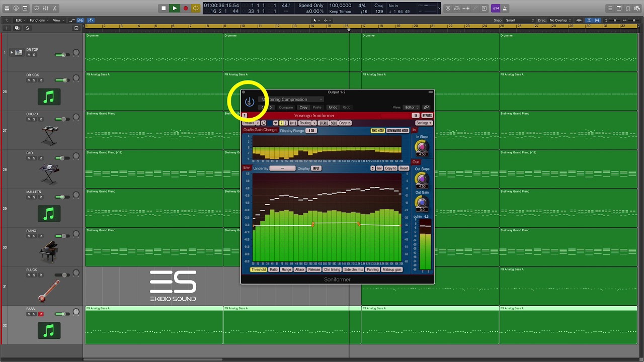
Task: Open Mastering Compression preset dropdown
Action: [291, 100]
